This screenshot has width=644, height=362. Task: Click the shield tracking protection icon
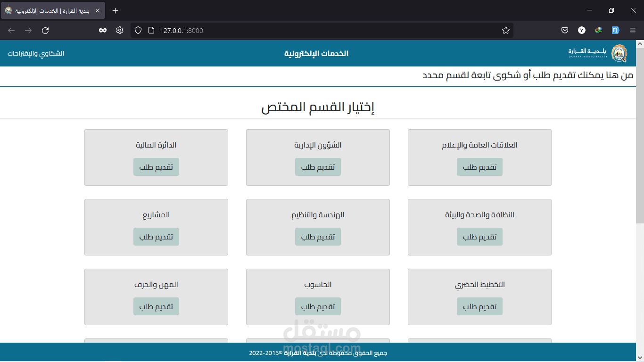[x=138, y=30]
